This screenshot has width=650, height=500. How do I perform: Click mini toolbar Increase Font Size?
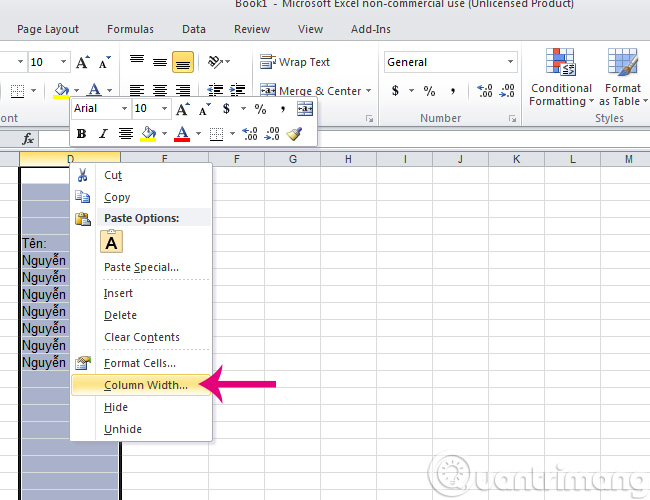point(182,109)
